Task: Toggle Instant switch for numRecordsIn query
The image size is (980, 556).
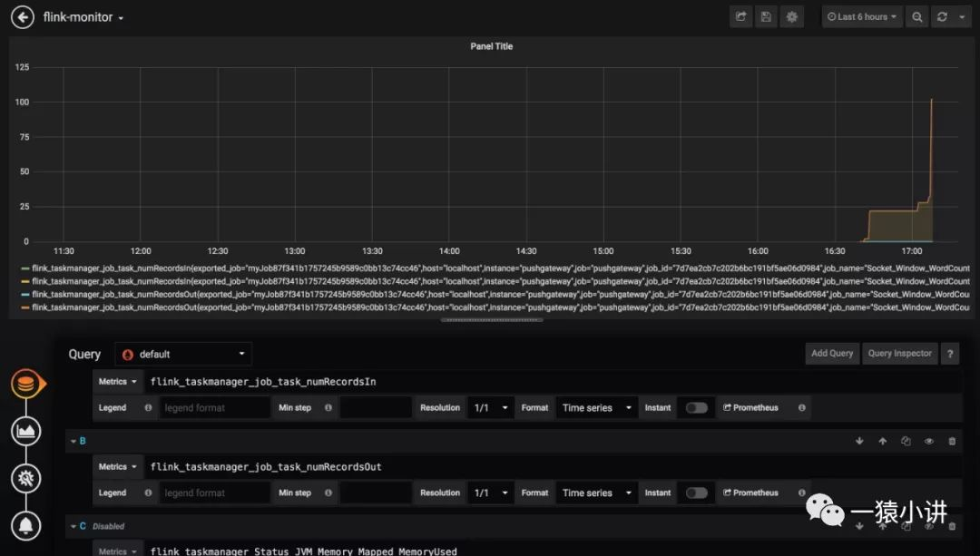Action: [696, 408]
